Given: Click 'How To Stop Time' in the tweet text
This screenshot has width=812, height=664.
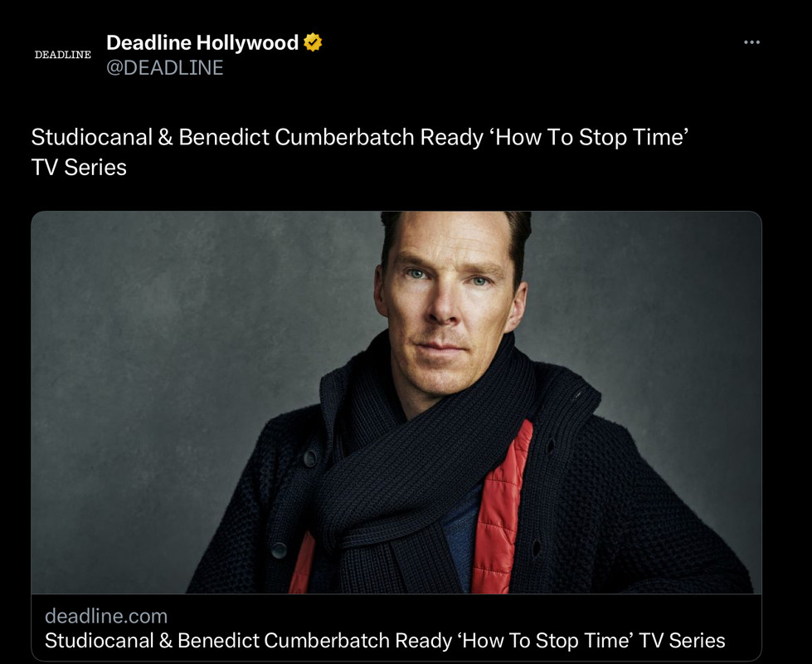Looking at the screenshot, I should point(592,137).
